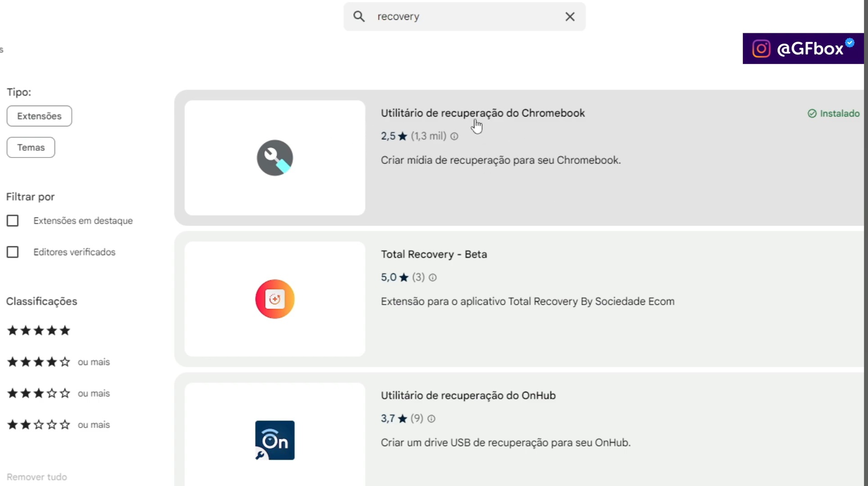Image resolution: width=868 pixels, height=486 pixels.
Task: Filter results by Temas type
Action: click(31, 147)
